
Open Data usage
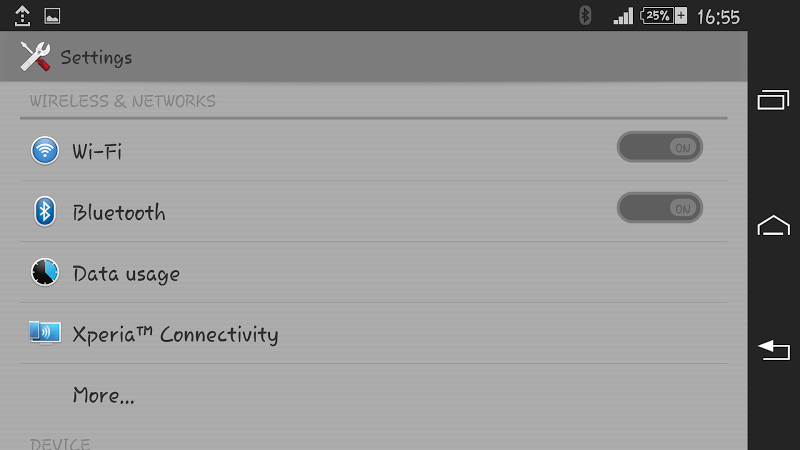126,274
